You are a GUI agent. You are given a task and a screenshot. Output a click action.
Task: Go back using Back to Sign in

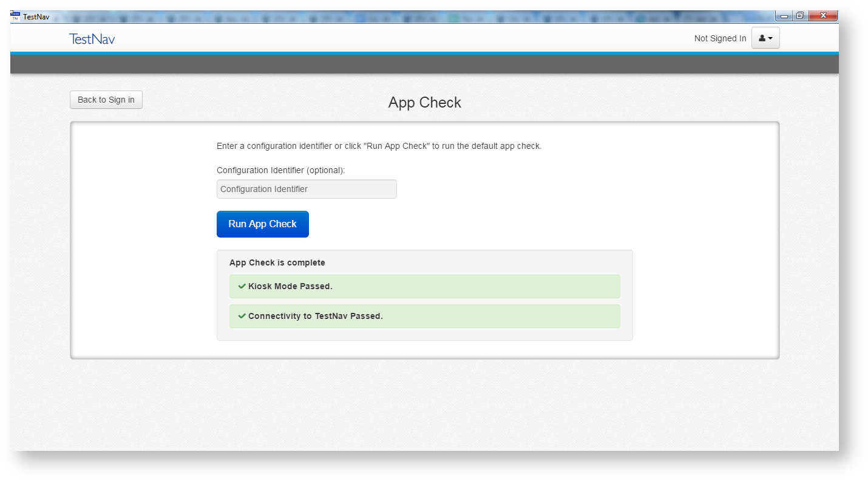(x=106, y=100)
